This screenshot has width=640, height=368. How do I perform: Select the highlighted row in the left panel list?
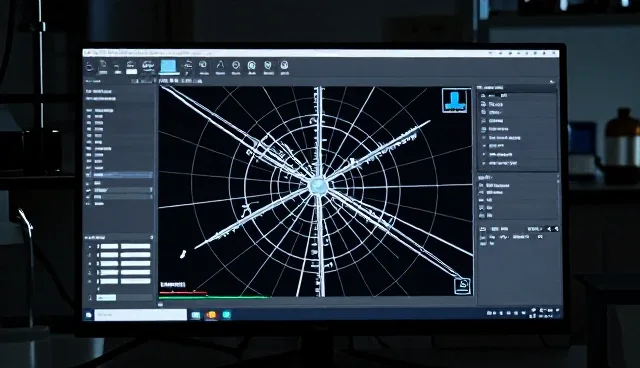119,175
